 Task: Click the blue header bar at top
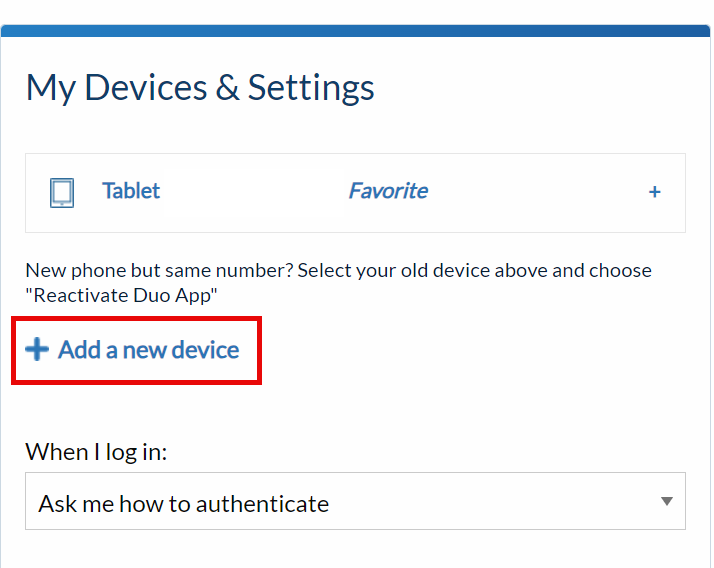pyautogui.click(x=355, y=31)
